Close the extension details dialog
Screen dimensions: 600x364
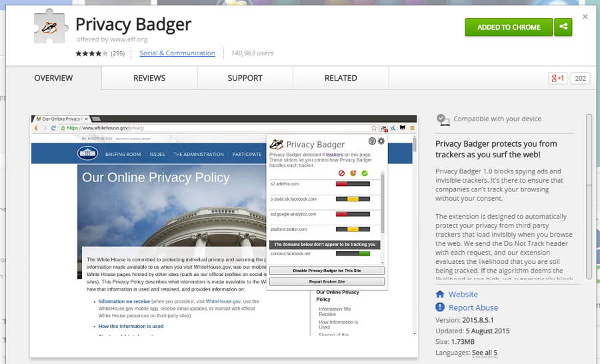click(585, 17)
